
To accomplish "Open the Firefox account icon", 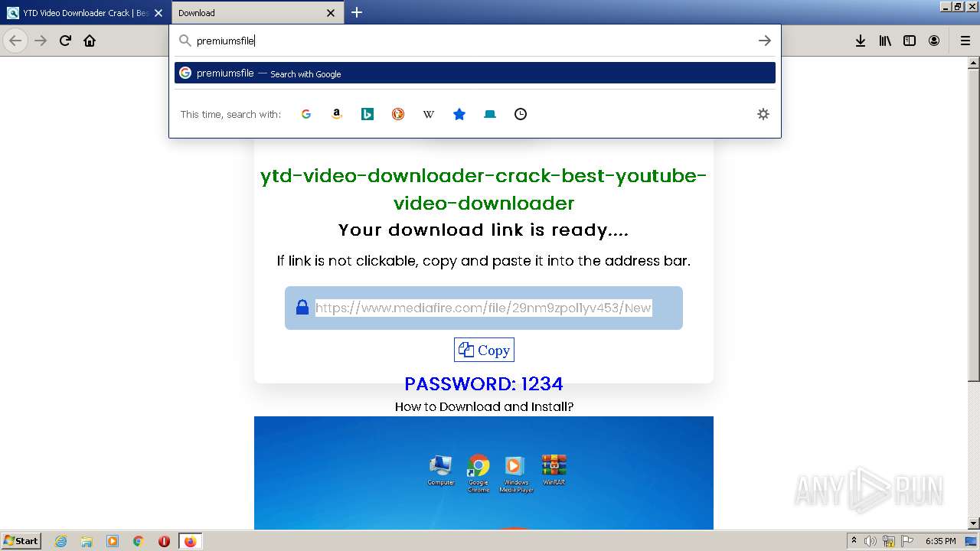I will click(934, 41).
